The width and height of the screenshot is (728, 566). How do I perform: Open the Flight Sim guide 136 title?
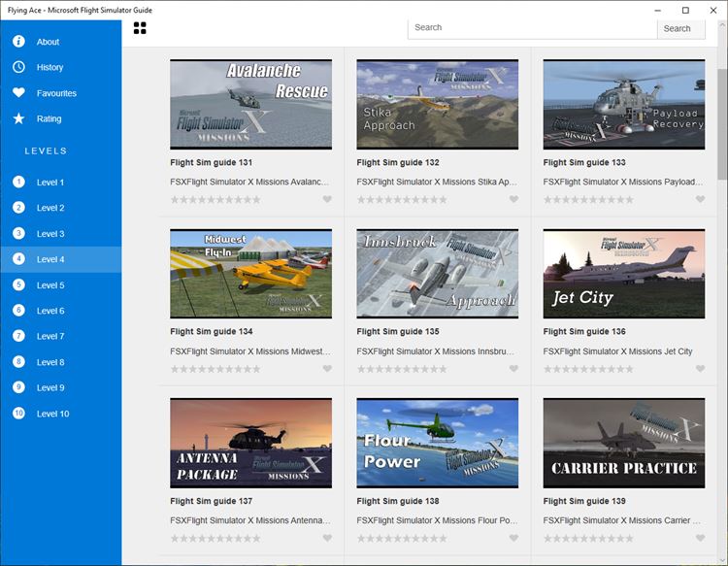[x=584, y=331]
